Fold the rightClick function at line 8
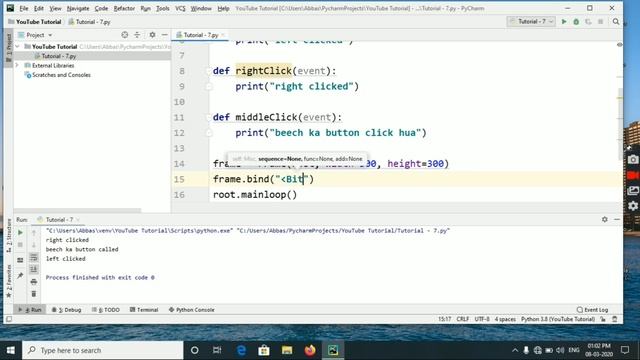This screenshot has height=360, width=640. coord(209,71)
